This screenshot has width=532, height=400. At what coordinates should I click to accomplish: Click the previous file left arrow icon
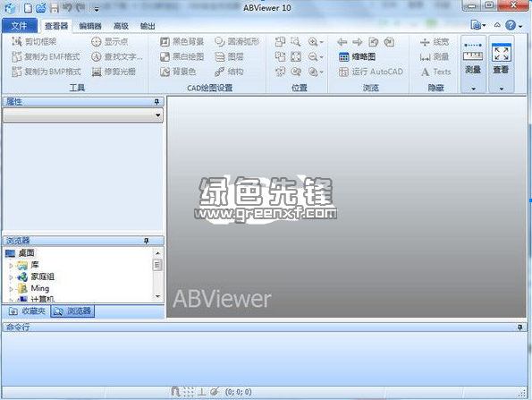click(342, 42)
